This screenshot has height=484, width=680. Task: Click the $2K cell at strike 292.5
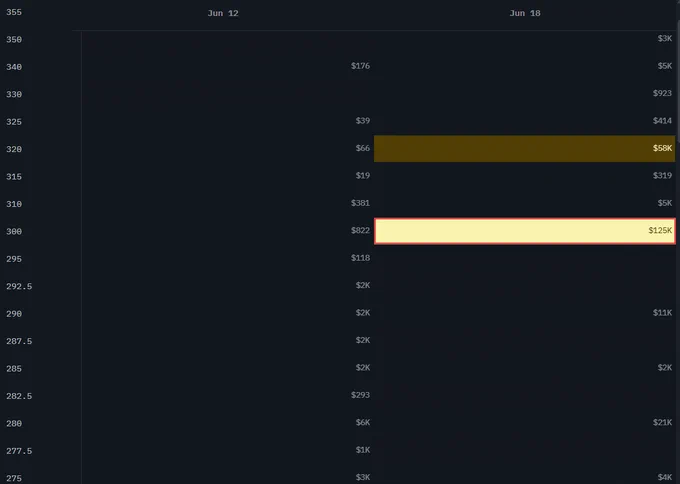[363, 285]
